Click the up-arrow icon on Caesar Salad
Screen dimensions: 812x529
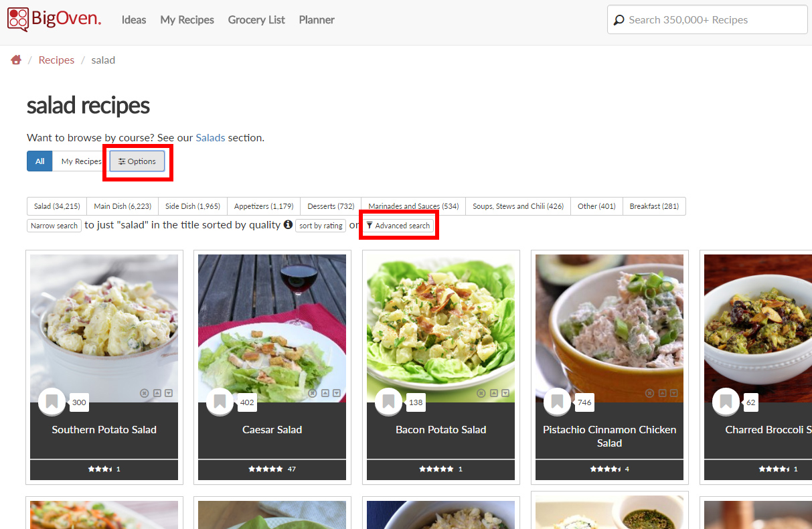tap(325, 393)
